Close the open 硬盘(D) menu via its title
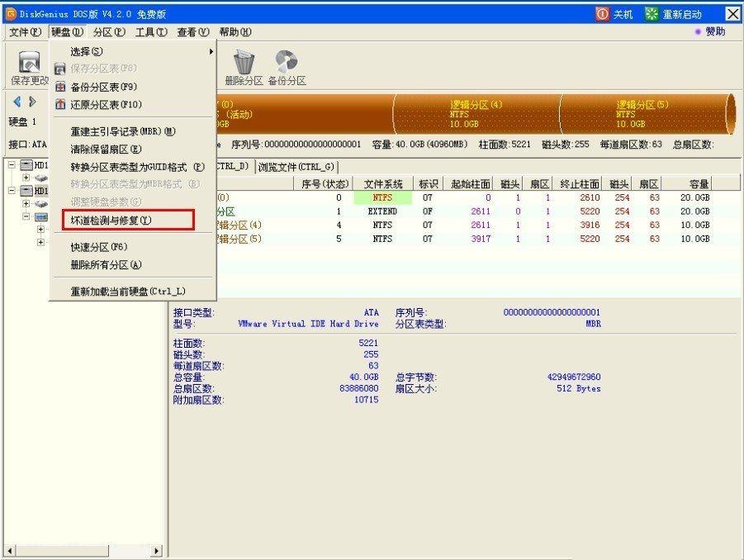The width and height of the screenshot is (744, 560). pyautogui.click(x=68, y=31)
